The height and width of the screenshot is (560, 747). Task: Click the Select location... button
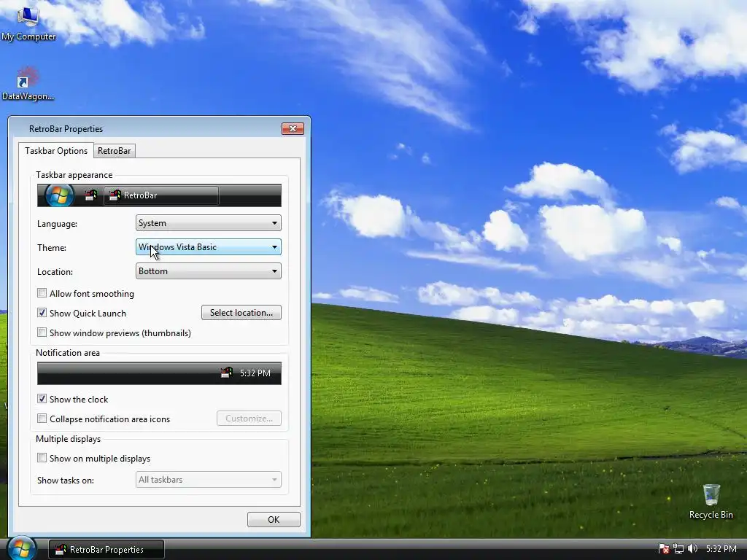tap(241, 313)
